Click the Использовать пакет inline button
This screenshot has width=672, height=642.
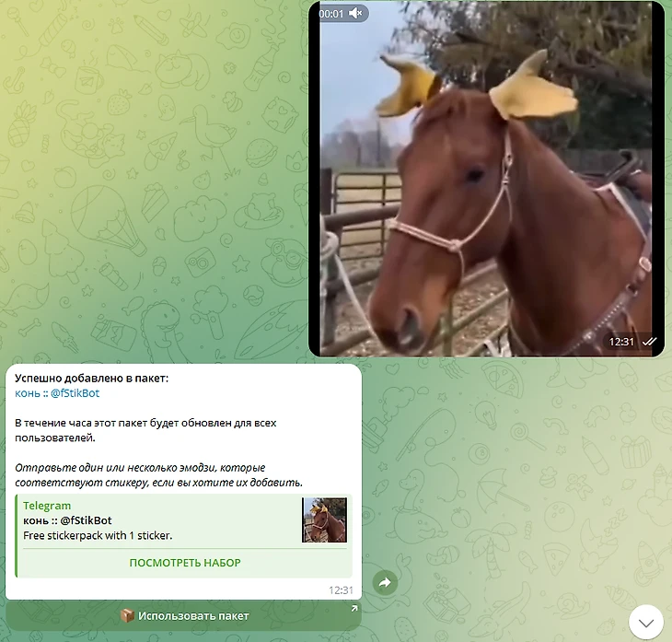184,616
